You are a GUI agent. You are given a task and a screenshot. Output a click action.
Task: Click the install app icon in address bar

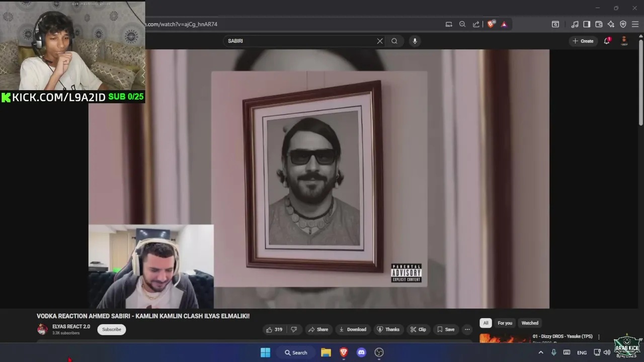pyautogui.click(x=449, y=24)
